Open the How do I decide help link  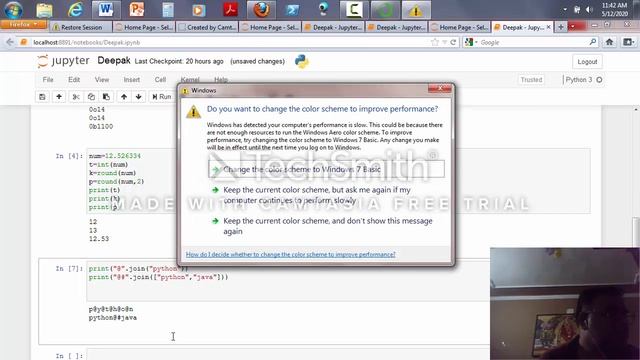pos(290,254)
